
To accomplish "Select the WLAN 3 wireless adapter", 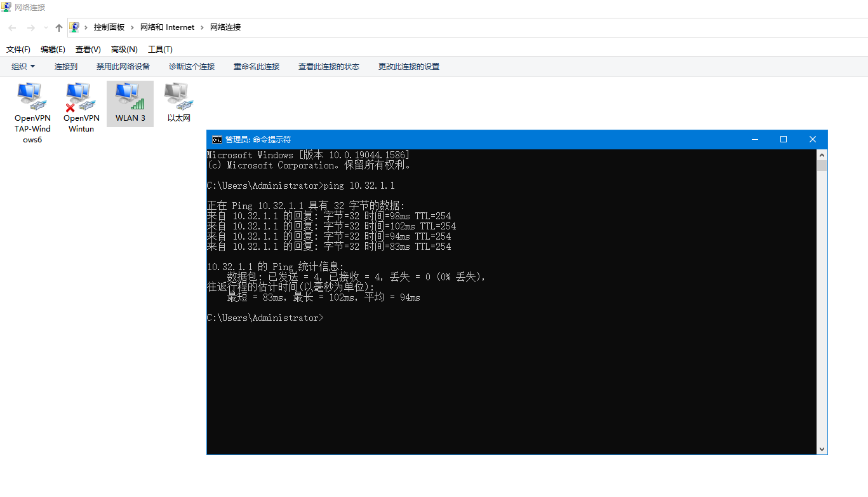I will tap(130, 103).
